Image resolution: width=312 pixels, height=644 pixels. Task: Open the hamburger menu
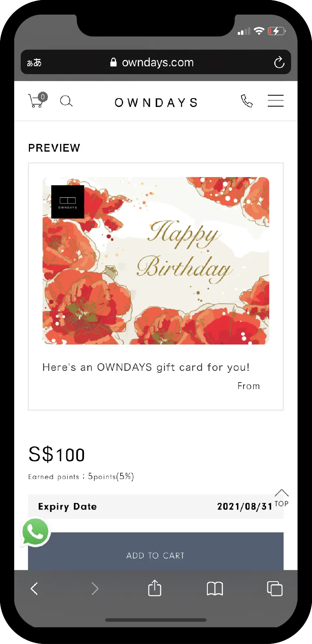(x=275, y=101)
